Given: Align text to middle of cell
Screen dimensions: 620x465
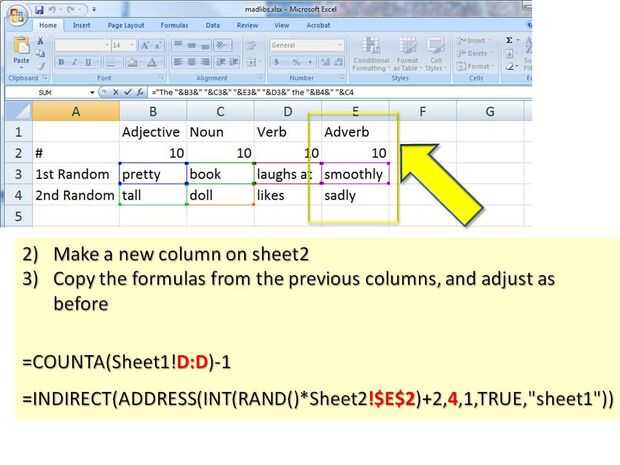Looking at the screenshot, I should coord(191,44).
